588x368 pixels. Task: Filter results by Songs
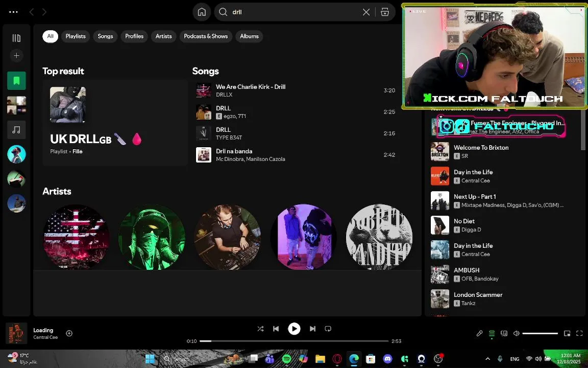105,36
